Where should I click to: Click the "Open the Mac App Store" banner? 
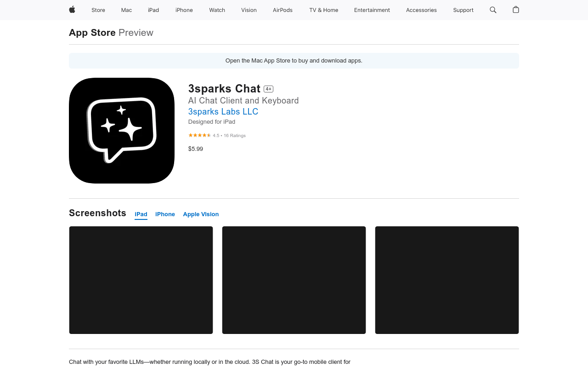(294, 61)
